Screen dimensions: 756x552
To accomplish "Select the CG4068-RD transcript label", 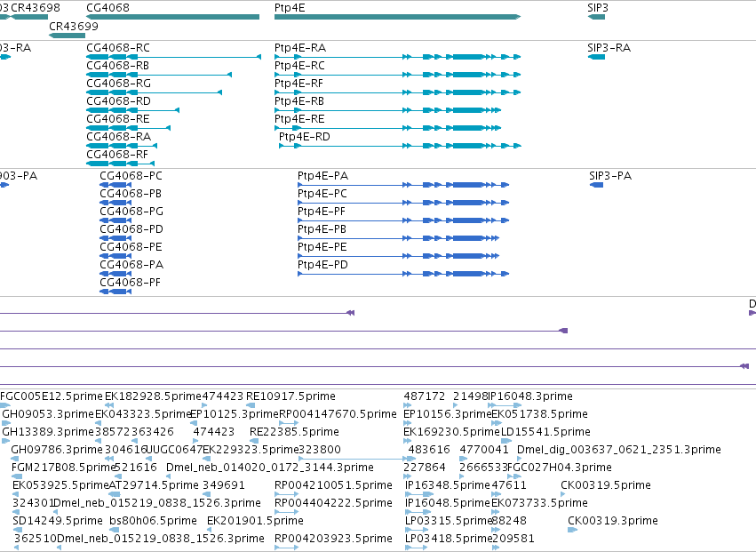I will [x=118, y=101].
